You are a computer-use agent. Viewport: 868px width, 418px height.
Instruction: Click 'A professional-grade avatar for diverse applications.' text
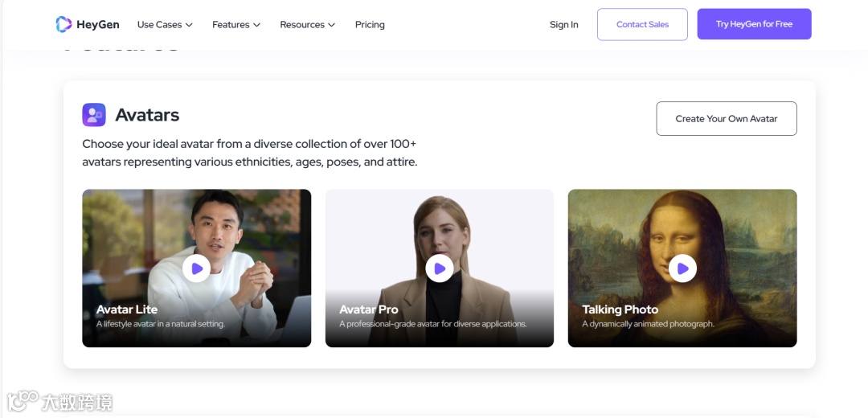(x=433, y=324)
